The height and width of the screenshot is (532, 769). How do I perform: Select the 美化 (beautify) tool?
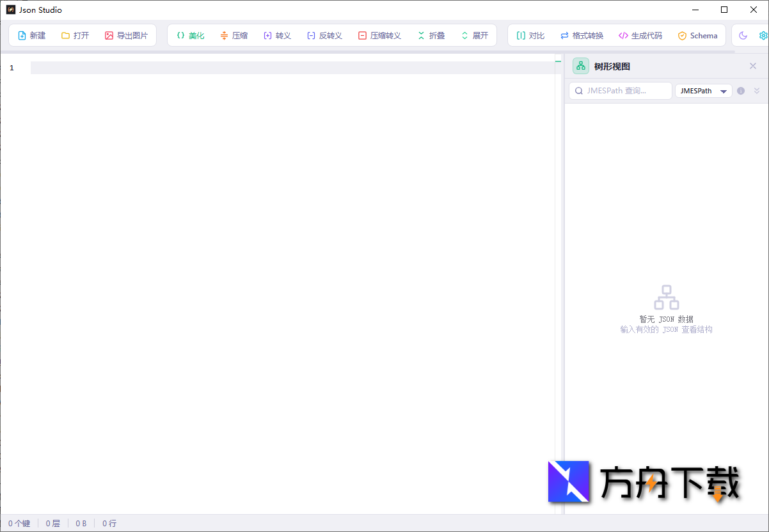point(189,35)
